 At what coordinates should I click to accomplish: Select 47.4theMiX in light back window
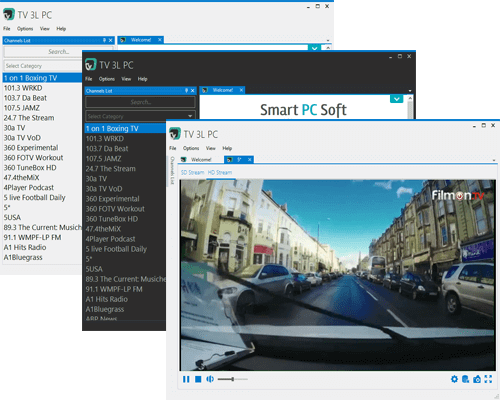pos(43,178)
